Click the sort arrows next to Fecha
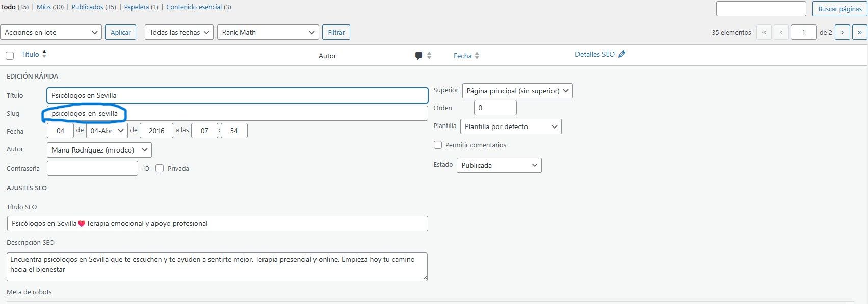The height and width of the screenshot is (304, 868). [x=477, y=56]
